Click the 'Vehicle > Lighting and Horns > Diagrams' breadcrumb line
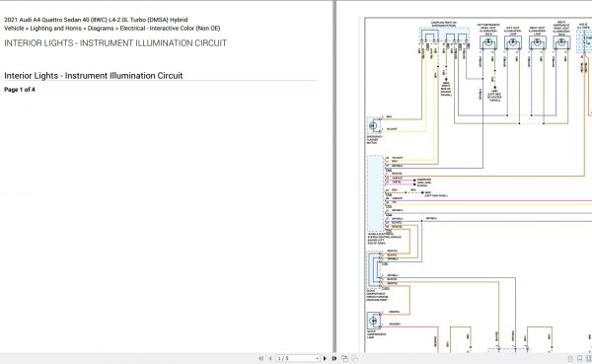Screen dimensions: 592x364 click(112, 29)
